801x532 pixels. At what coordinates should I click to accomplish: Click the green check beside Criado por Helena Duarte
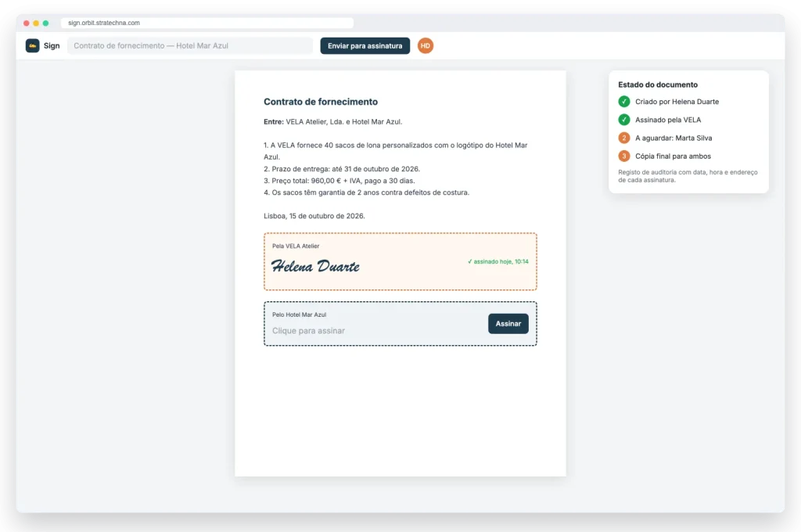pos(623,101)
